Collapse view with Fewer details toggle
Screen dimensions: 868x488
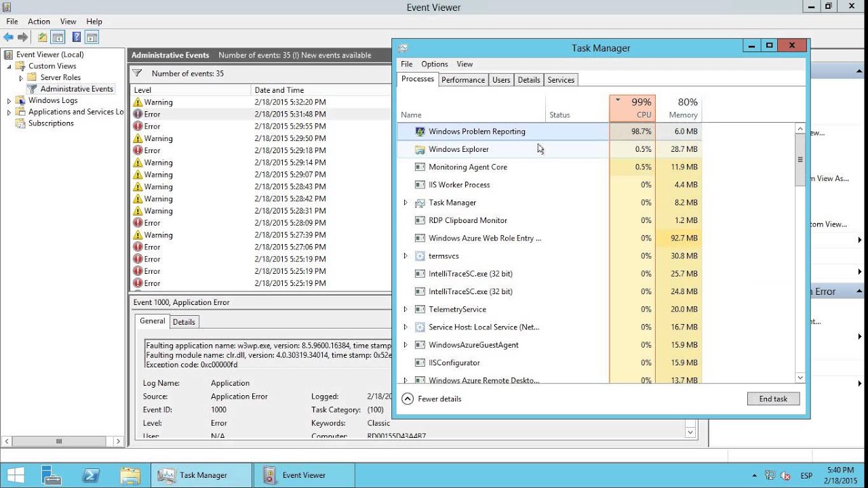click(x=432, y=399)
